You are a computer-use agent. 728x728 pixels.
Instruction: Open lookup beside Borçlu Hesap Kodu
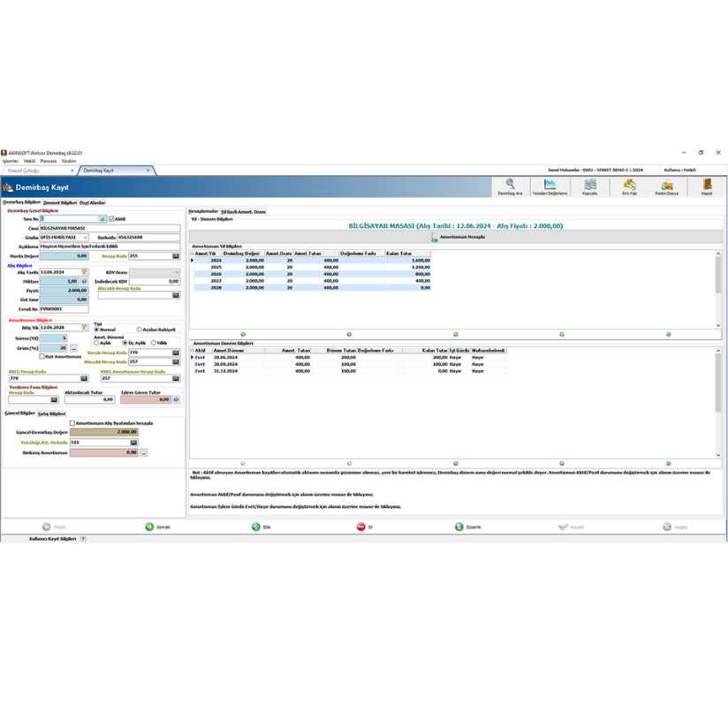pyautogui.click(x=176, y=353)
